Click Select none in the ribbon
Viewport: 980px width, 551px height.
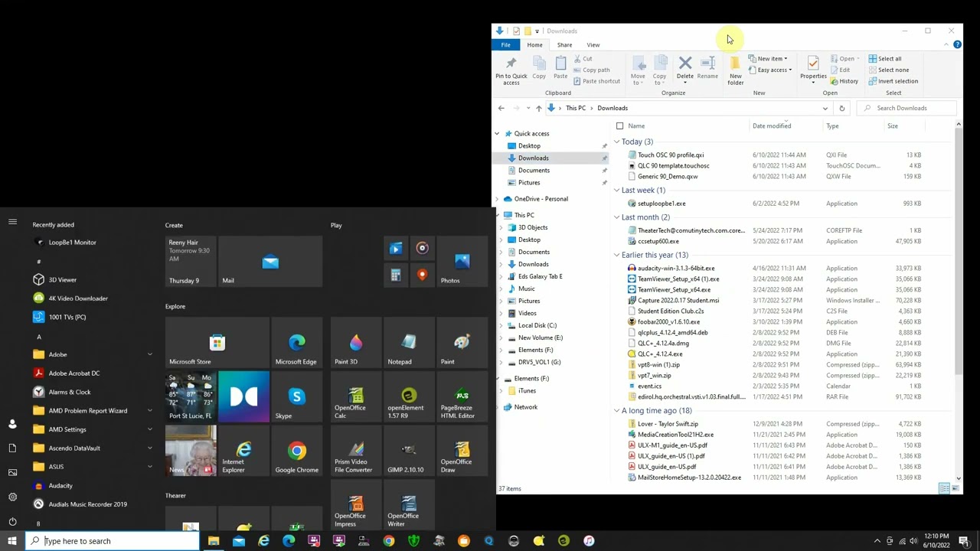pos(889,70)
